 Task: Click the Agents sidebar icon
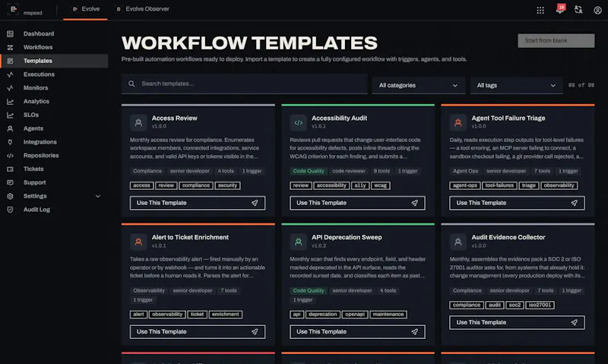[10, 128]
